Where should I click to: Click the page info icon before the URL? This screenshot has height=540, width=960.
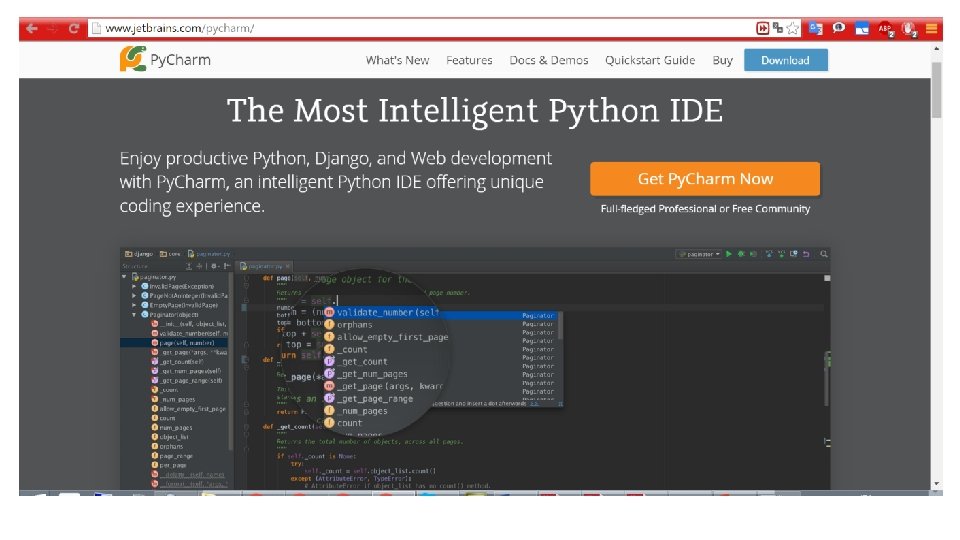pos(96,28)
